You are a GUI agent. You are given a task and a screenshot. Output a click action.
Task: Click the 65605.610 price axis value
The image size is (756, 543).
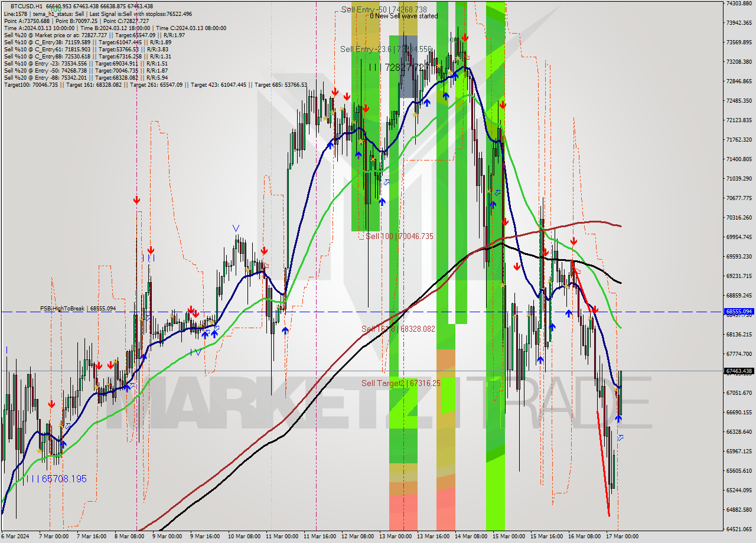click(x=739, y=470)
